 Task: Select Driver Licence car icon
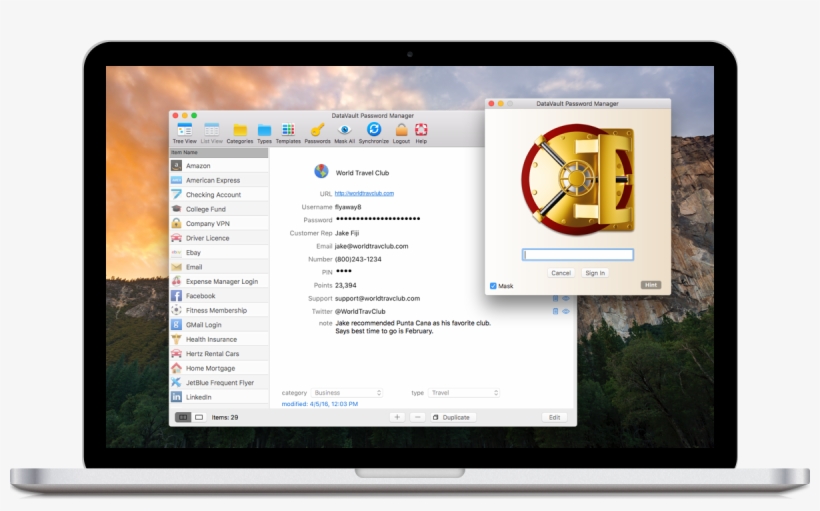point(176,237)
